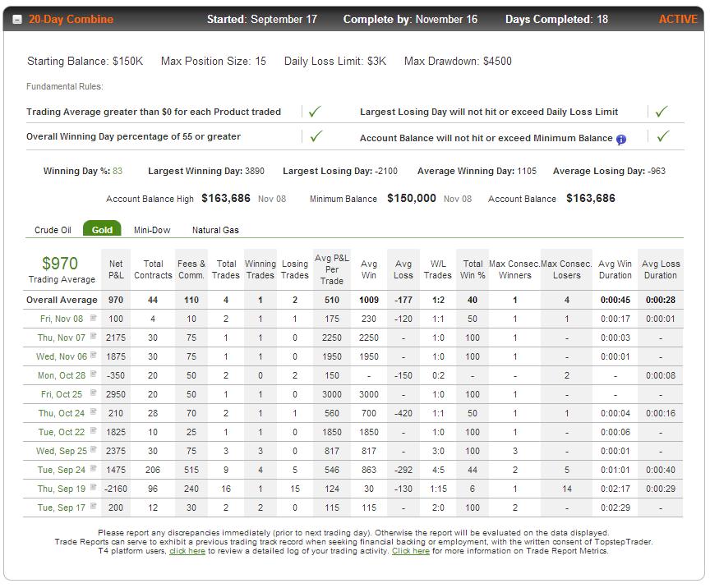Open 'Click here' link for Trade Report Metrics
Screen dimensions: 710x588
[x=410, y=551]
